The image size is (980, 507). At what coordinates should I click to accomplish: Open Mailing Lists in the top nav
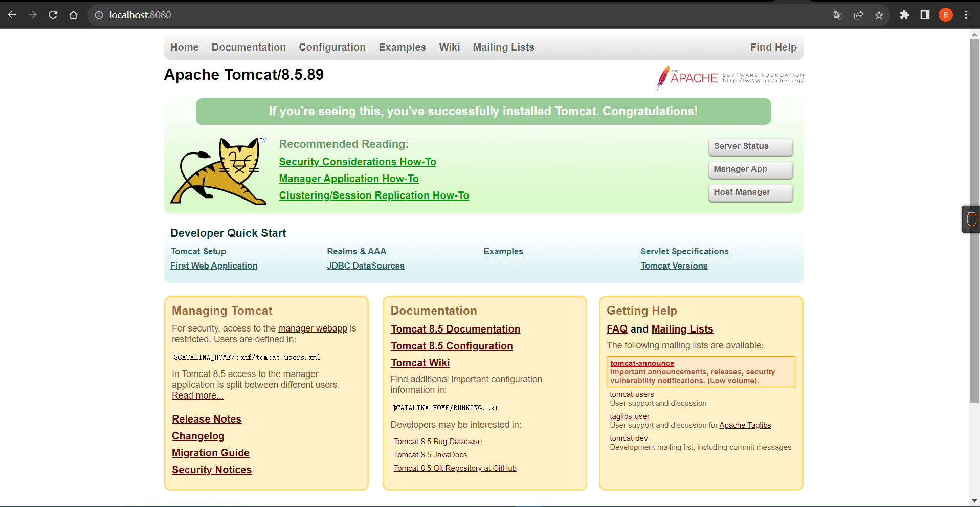(503, 47)
